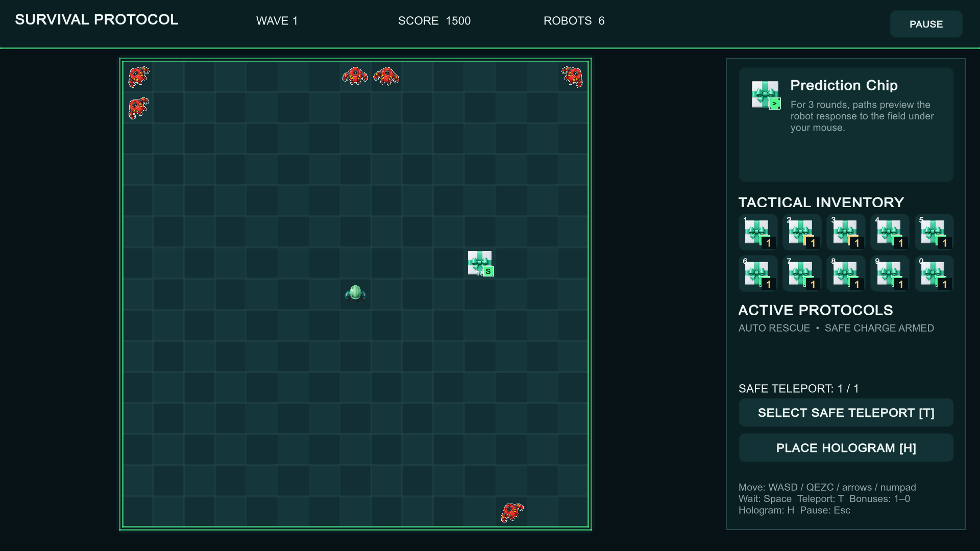Screen dimensions: 980x551
Task: Pause the game
Action: click(x=926, y=24)
